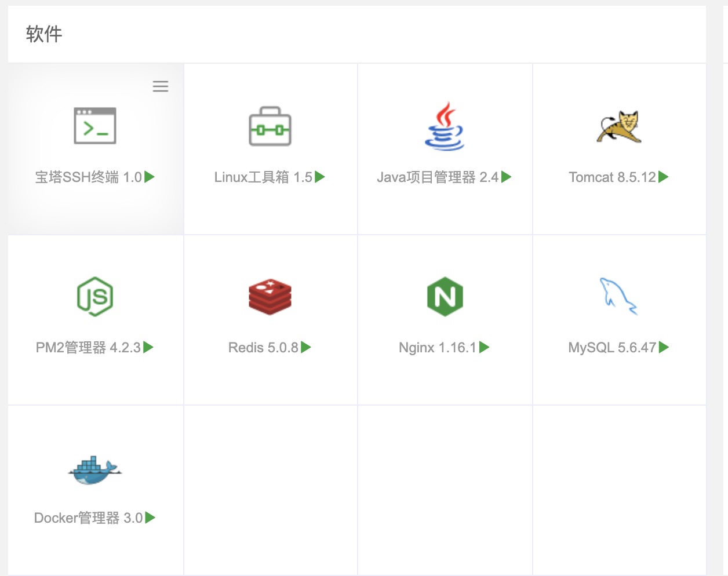Screen dimensions: 728x576
Task: Open the Java coffee cup icon
Action: point(445,126)
